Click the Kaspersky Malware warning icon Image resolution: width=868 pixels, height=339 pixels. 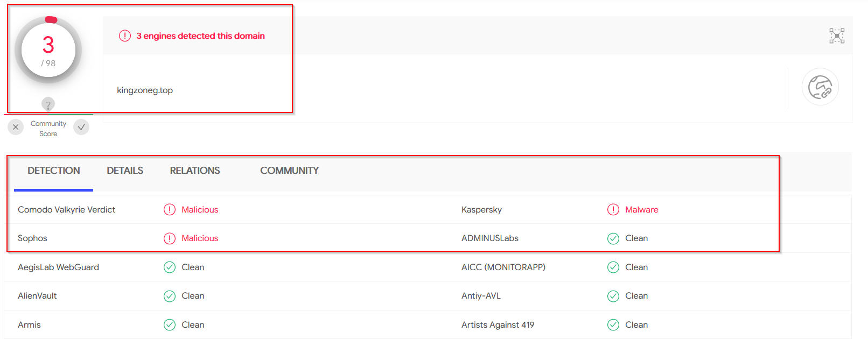[x=613, y=210]
